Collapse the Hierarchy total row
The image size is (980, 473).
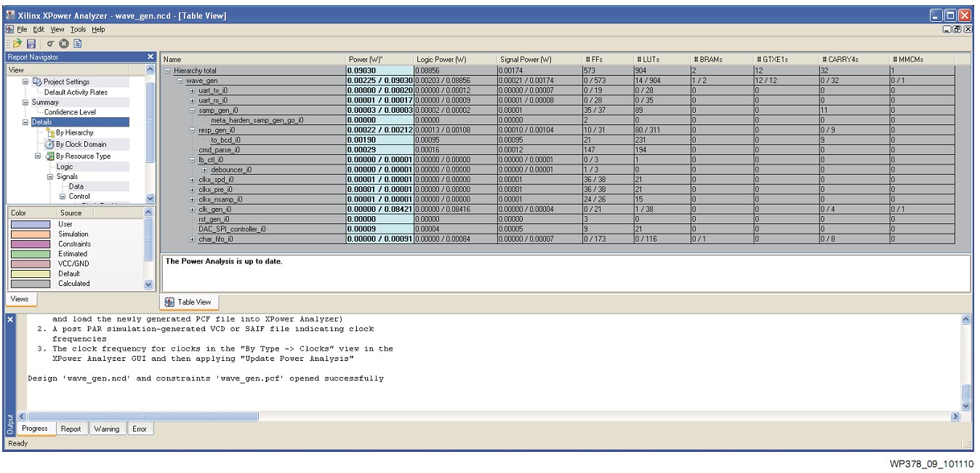click(169, 71)
